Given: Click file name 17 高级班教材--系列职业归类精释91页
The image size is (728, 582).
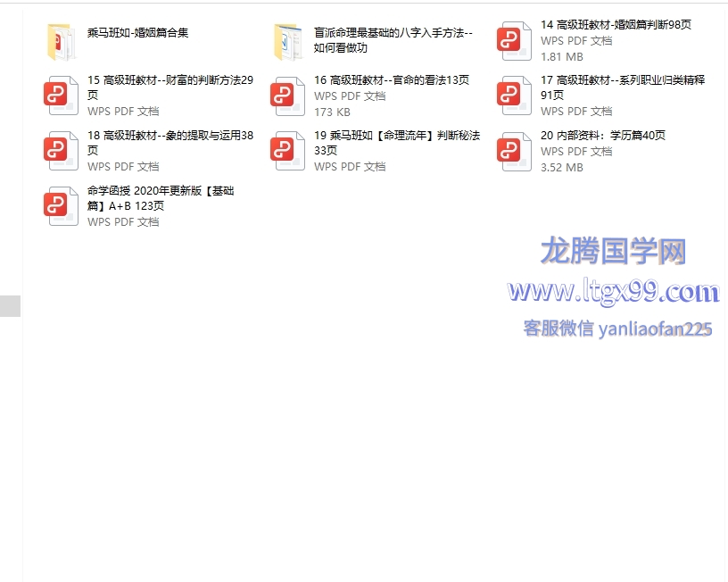Looking at the screenshot, I should tap(623, 87).
